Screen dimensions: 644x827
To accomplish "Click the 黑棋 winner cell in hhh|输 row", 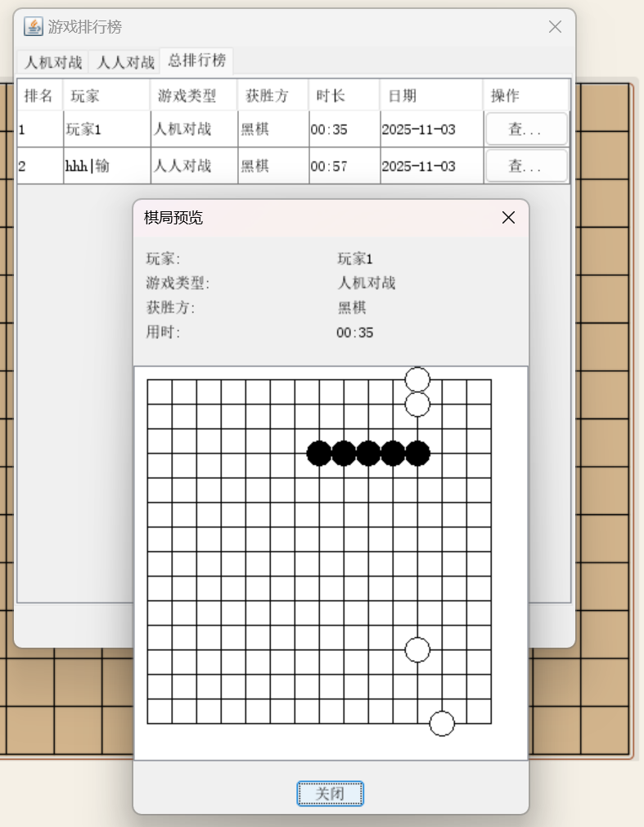I will [273, 165].
